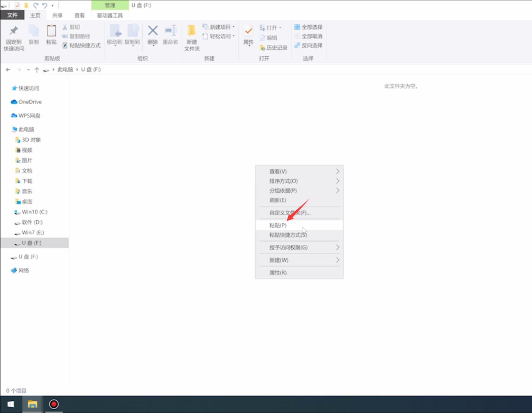
Task: Select 刷新(E) in context menu
Action: tap(299, 200)
